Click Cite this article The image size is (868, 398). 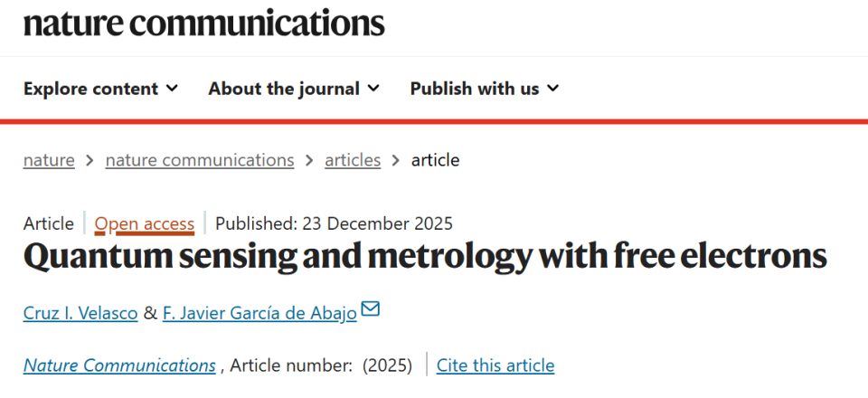(495, 365)
